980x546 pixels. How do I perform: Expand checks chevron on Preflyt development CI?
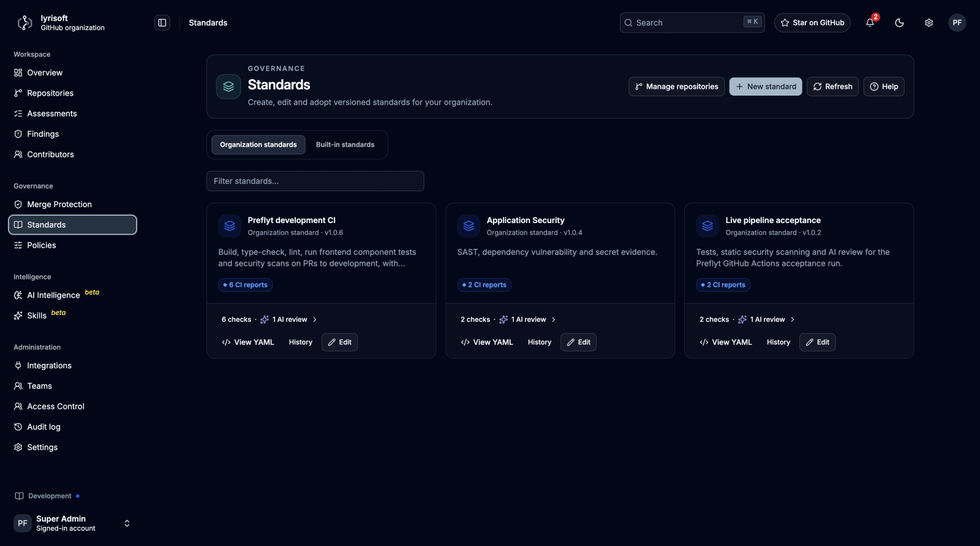pos(315,319)
